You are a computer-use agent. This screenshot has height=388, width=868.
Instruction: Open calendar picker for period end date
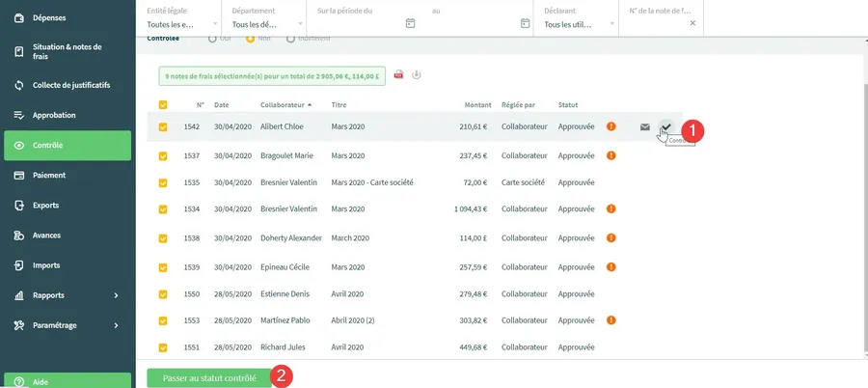pyautogui.click(x=525, y=23)
